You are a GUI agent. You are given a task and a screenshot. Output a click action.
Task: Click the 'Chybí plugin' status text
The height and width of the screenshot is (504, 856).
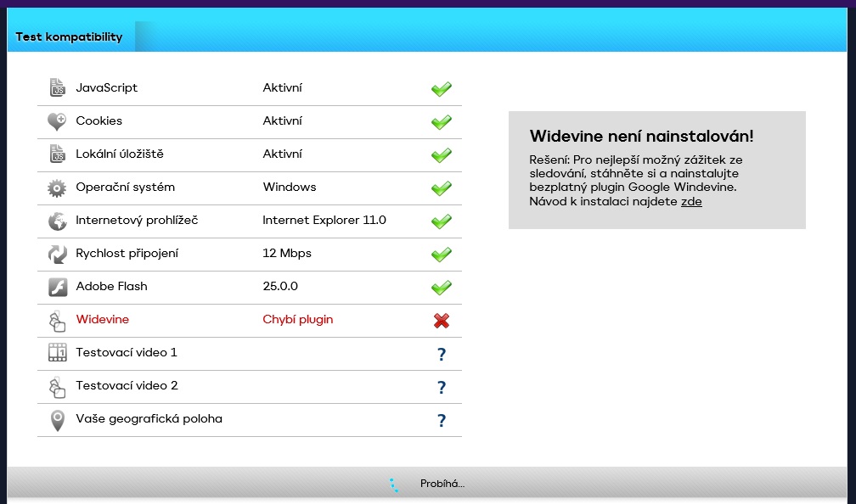[297, 320]
